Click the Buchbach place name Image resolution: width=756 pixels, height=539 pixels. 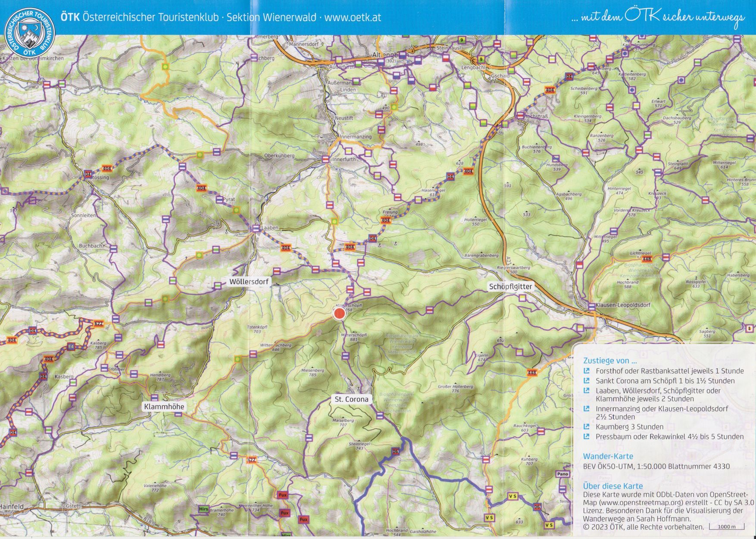click(91, 246)
